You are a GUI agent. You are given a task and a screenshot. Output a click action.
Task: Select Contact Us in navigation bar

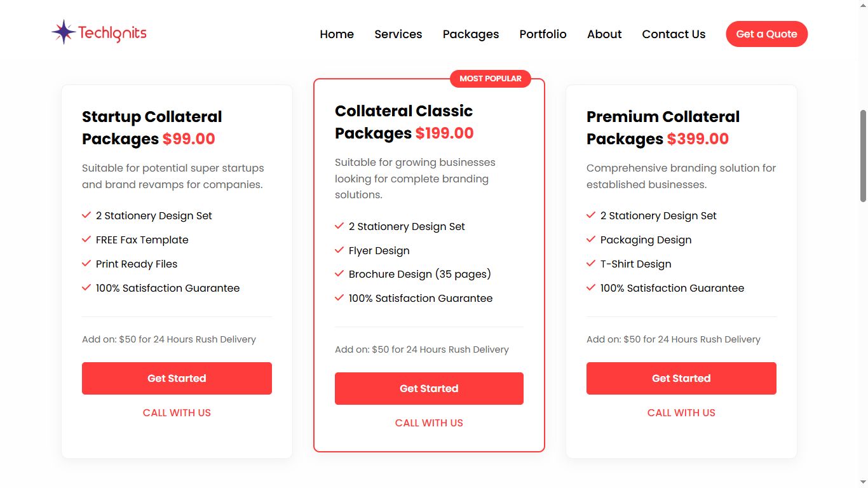click(x=674, y=34)
